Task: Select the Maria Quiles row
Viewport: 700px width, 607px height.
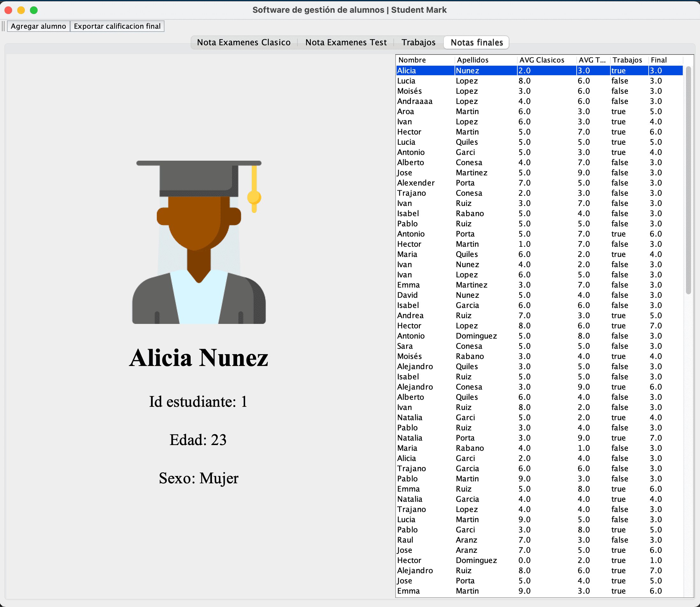Action: click(x=539, y=254)
